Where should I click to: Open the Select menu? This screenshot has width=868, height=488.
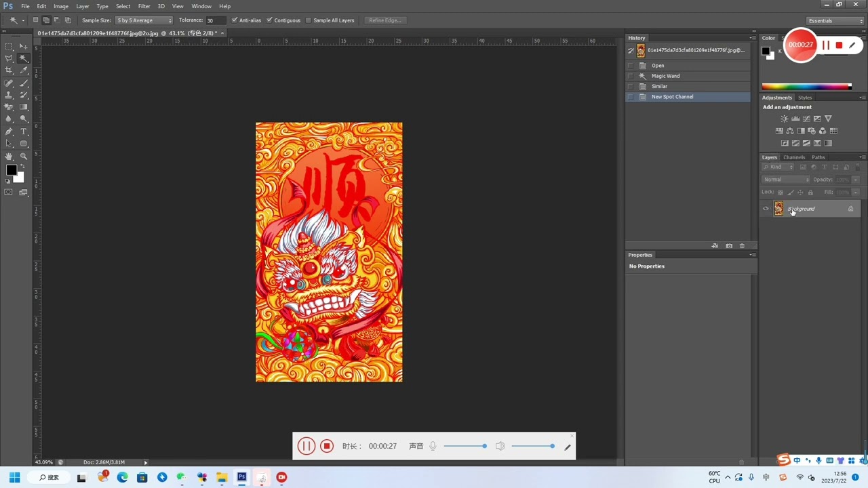[x=123, y=6]
